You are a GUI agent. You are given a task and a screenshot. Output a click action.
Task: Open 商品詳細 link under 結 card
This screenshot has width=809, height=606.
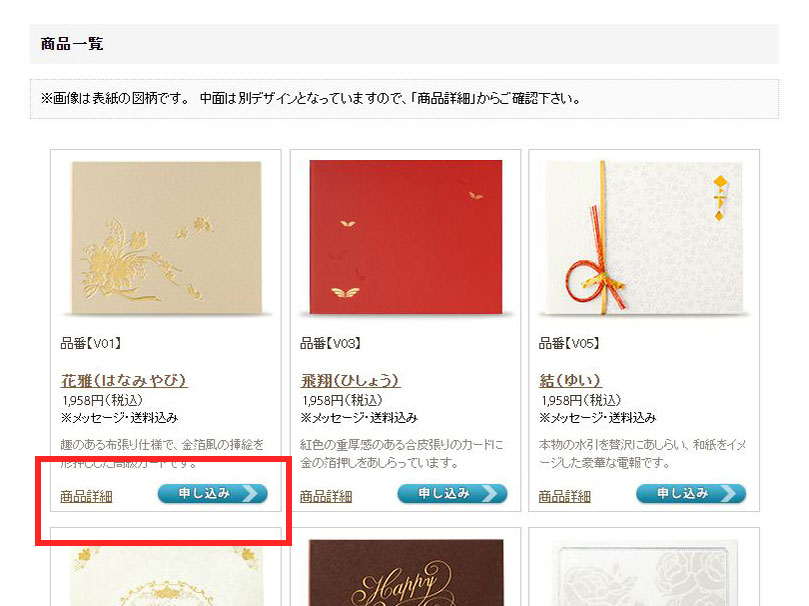pyautogui.click(x=564, y=496)
